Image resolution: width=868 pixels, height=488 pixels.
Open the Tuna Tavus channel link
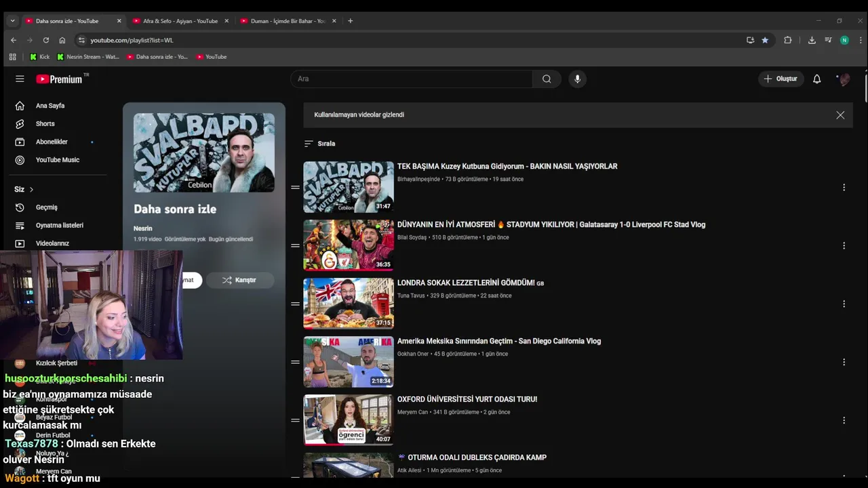[411, 296]
